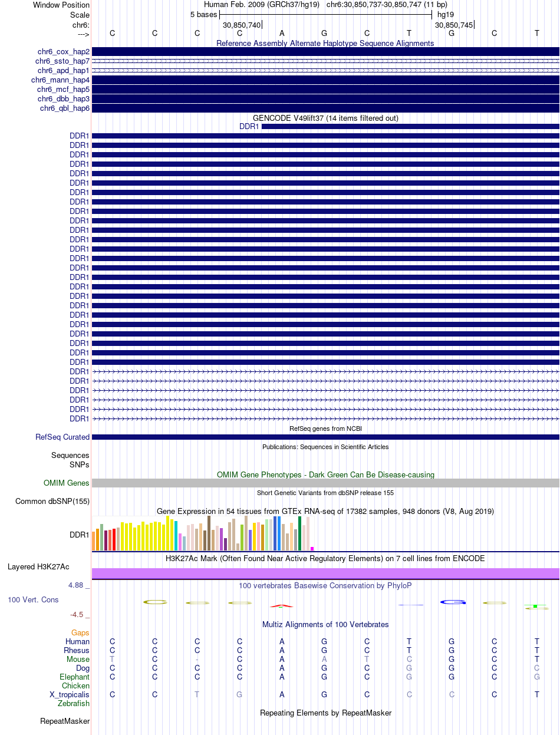
Task: Open the GTEx Gene Expression track title
Action: (x=325, y=511)
